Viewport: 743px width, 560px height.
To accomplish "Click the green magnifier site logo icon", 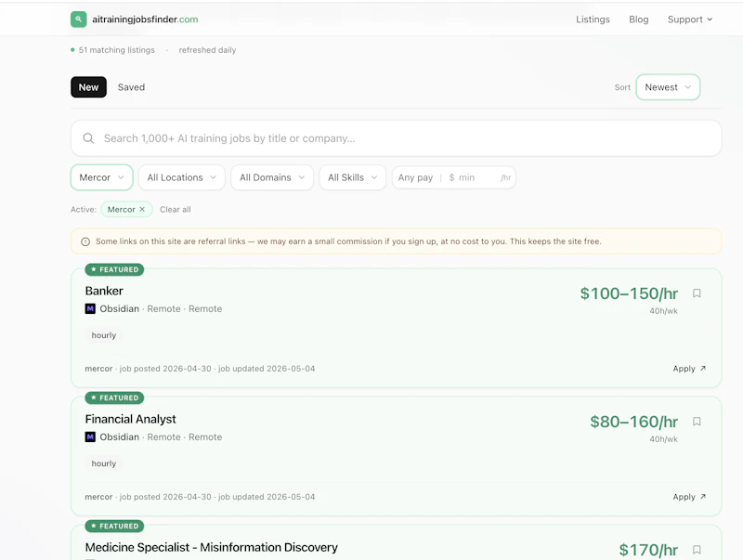I will pyautogui.click(x=79, y=20).
